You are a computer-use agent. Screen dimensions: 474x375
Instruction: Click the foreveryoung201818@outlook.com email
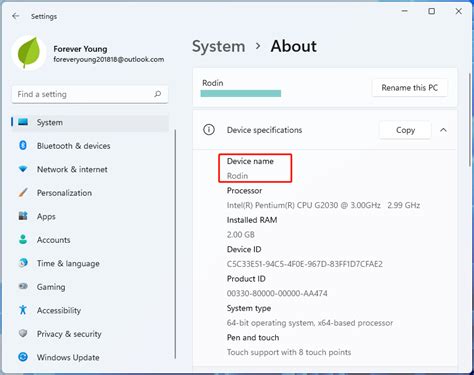pos(109,60)
